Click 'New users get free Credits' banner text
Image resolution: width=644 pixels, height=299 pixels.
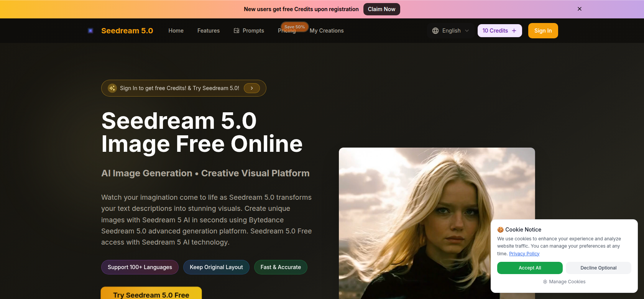coord(301,9)
